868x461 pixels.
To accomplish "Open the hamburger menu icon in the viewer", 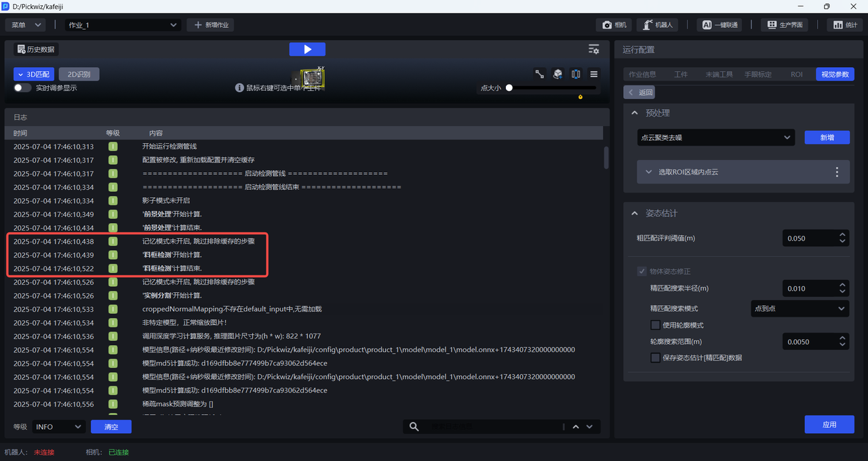I will coord(594,74).
